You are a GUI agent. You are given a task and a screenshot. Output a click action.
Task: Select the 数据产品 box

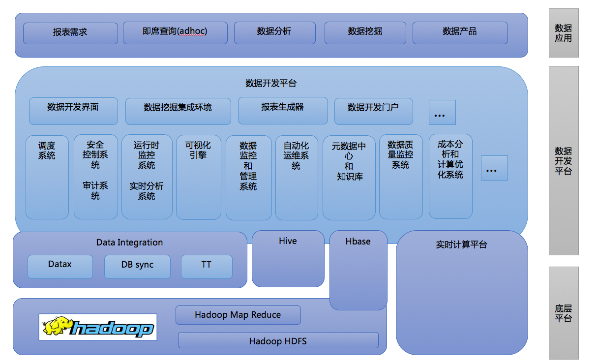coord(460,32)
